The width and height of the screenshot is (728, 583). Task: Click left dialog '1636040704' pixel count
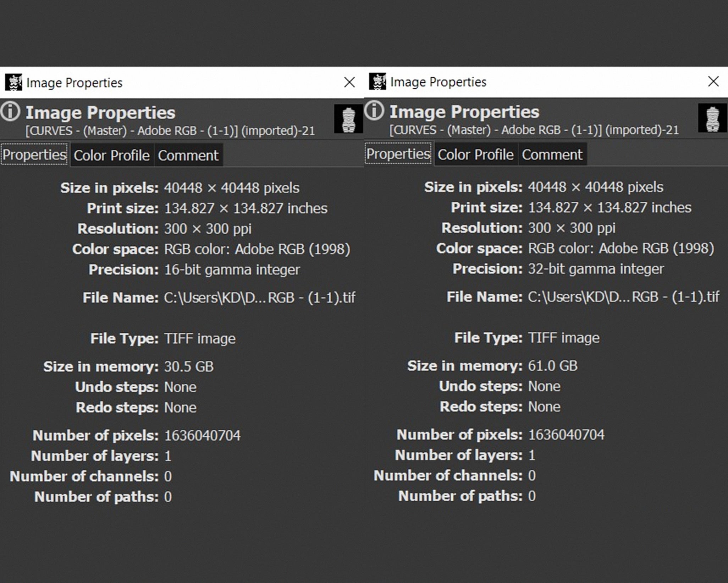[202, 435]
